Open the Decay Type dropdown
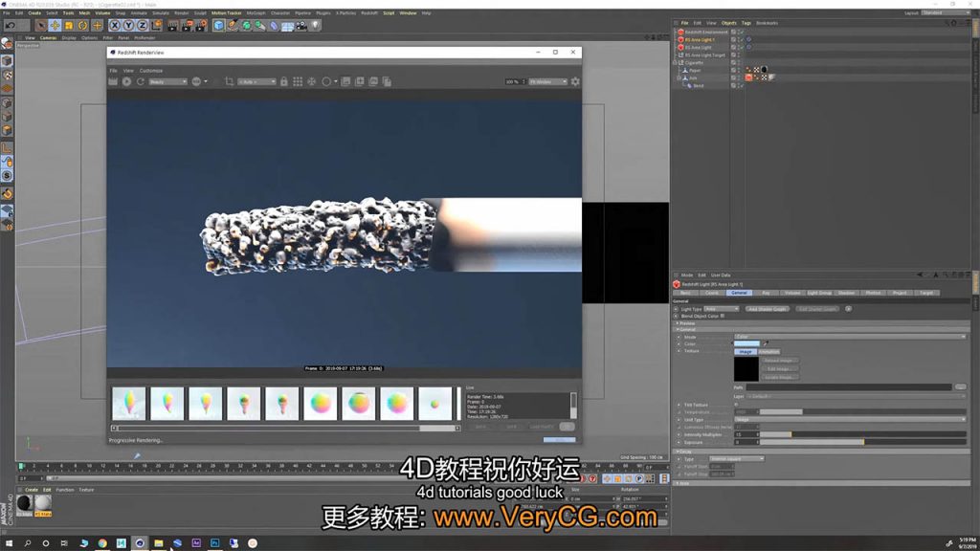980x551 pixels. (736, 459)
